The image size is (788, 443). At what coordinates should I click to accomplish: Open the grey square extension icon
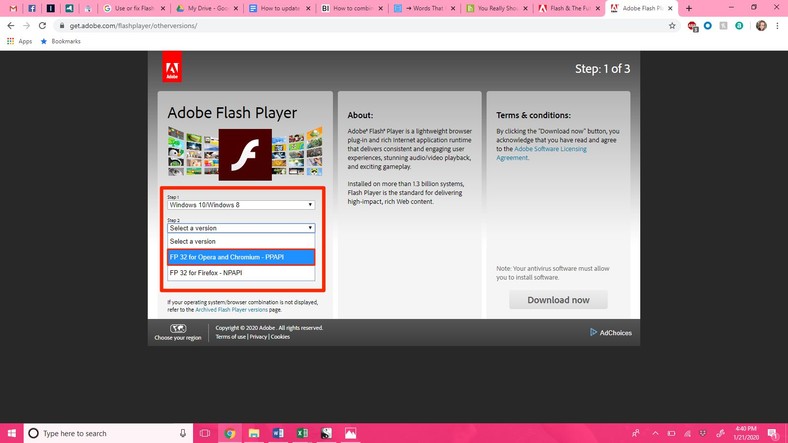(723, 26)
